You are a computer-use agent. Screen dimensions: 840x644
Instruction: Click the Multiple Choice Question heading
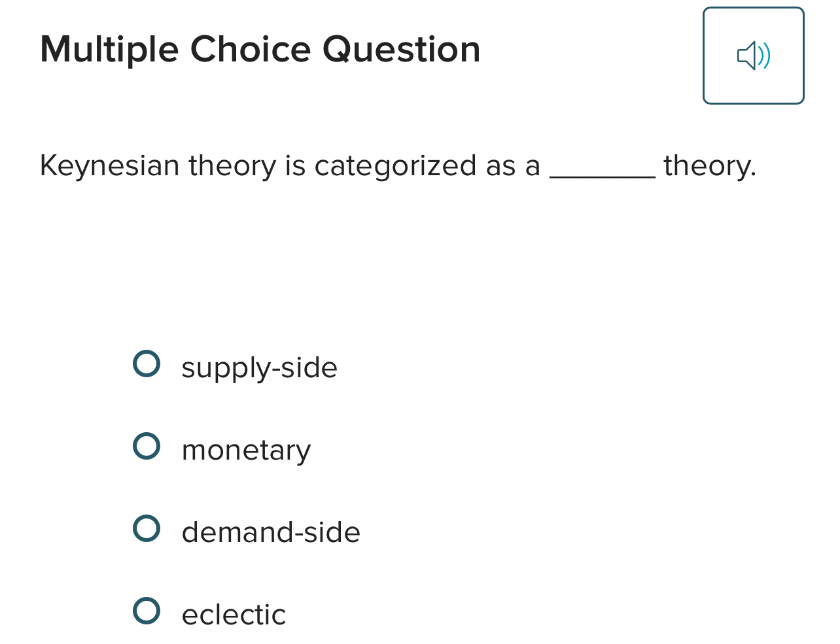[260, 49]
